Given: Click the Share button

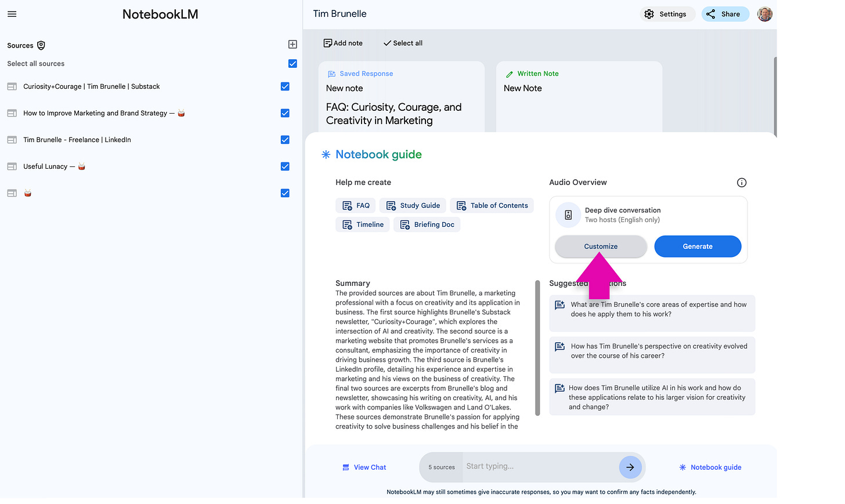Looking at the screenshot, I should click(x=725, y=14).
